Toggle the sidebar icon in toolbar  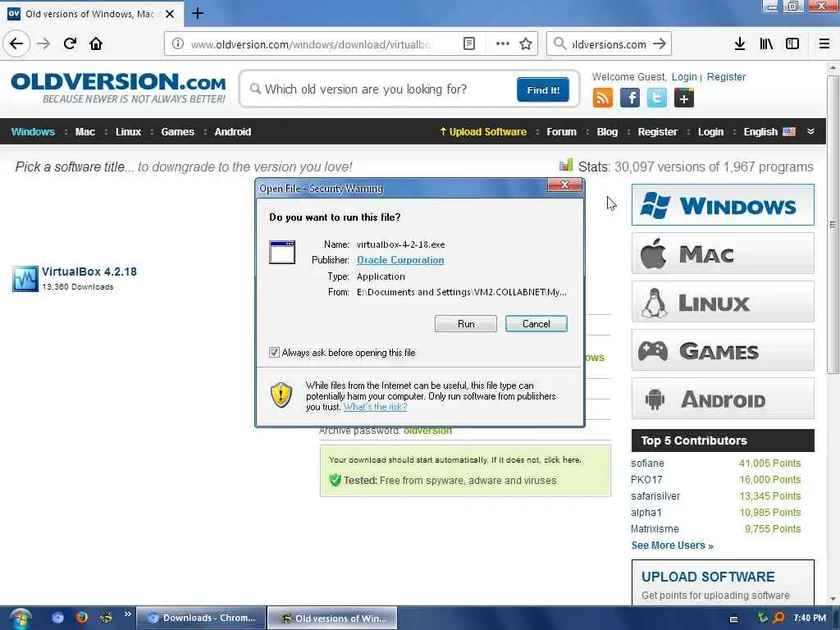[x=792, y=44]
